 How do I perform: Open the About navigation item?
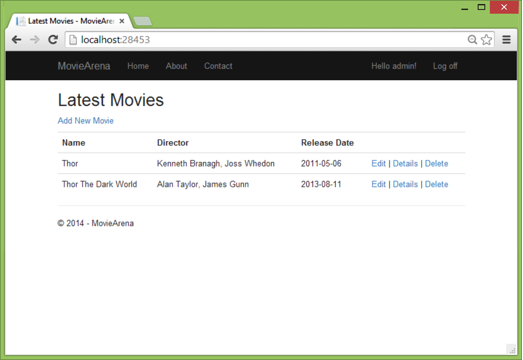[176, 66]
